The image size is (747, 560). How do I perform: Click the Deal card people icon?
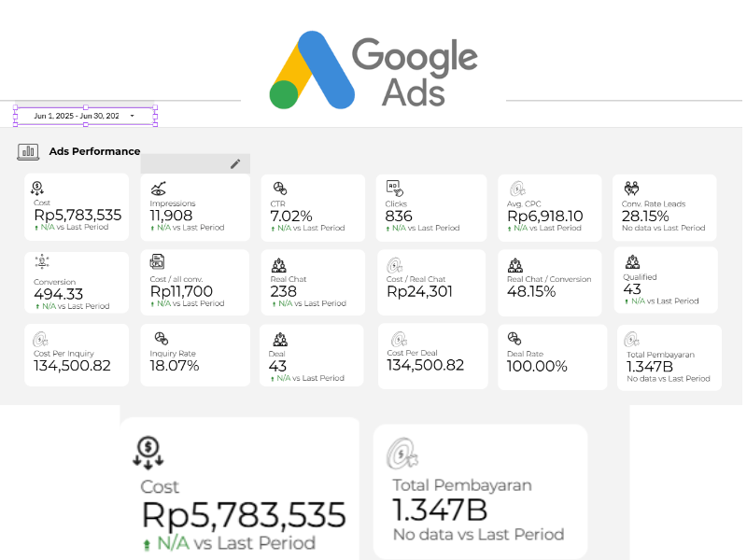click(280, 340)
